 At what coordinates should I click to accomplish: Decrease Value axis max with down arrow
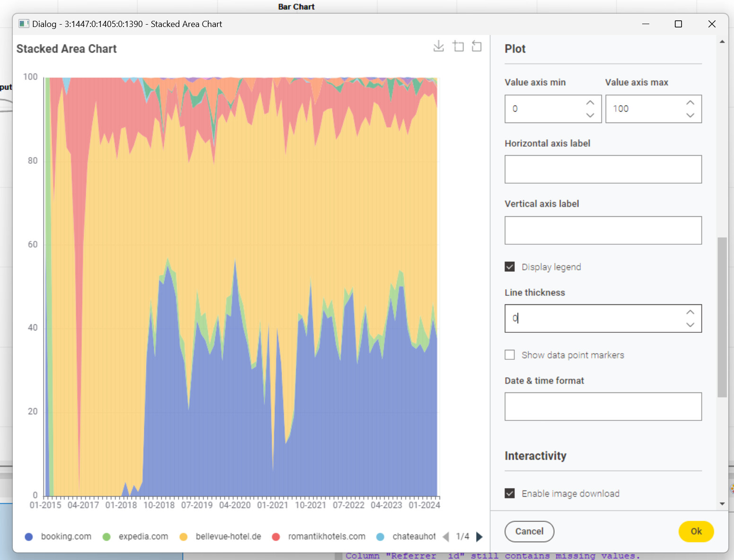pos(690,115)
